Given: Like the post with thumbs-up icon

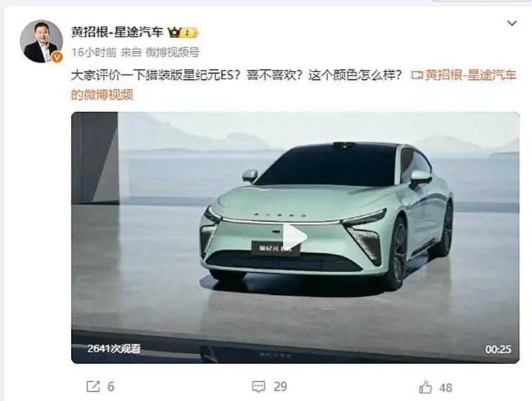Looking at the screenshot, I should point(425,387).
